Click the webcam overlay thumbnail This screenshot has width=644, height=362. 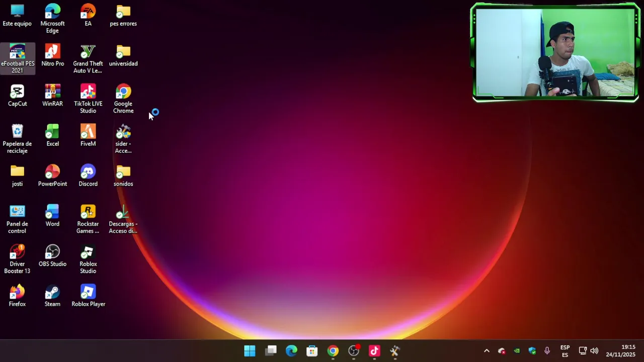(x=555, y=53)
